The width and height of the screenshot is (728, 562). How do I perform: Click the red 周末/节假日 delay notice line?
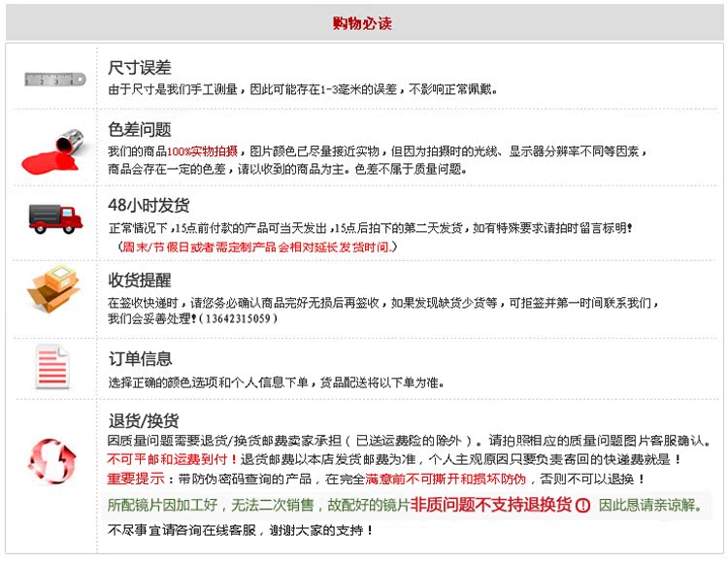[257, 248]
